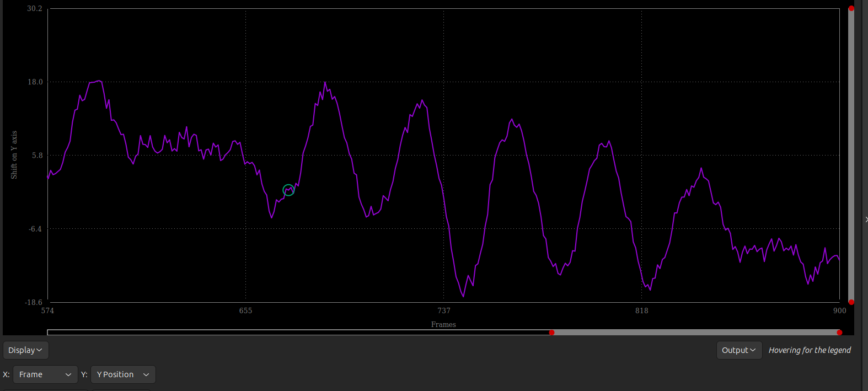
Task: Open the Display dropdown menu
Action: tap(26, 350)
